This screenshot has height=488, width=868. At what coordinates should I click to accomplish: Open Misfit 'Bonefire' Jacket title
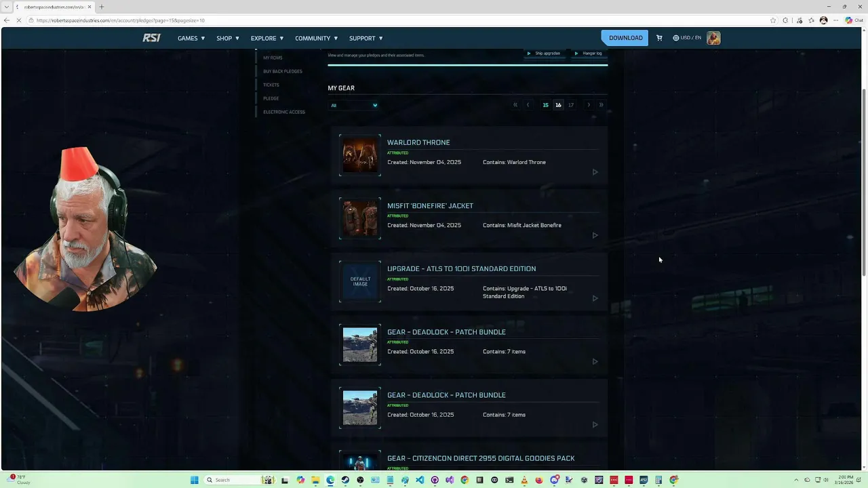430,205
